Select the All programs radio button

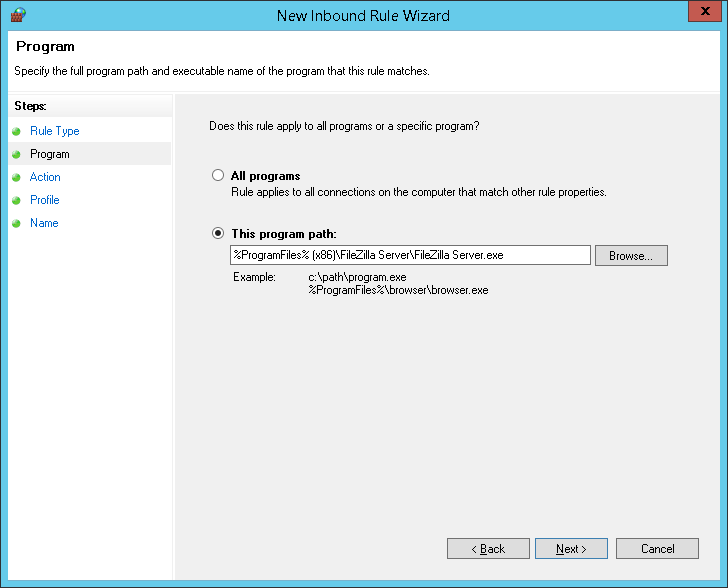(x=218, y=176)
